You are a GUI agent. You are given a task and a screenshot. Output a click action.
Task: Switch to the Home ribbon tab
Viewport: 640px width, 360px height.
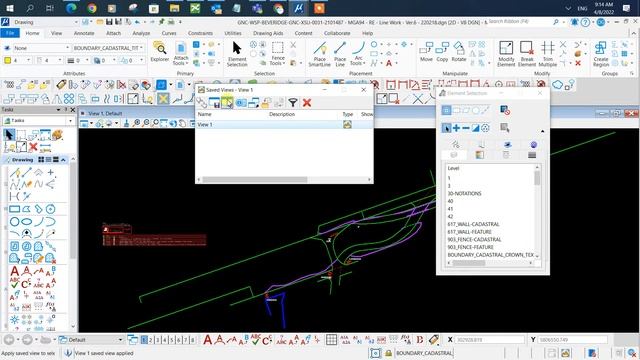[32, 33]
